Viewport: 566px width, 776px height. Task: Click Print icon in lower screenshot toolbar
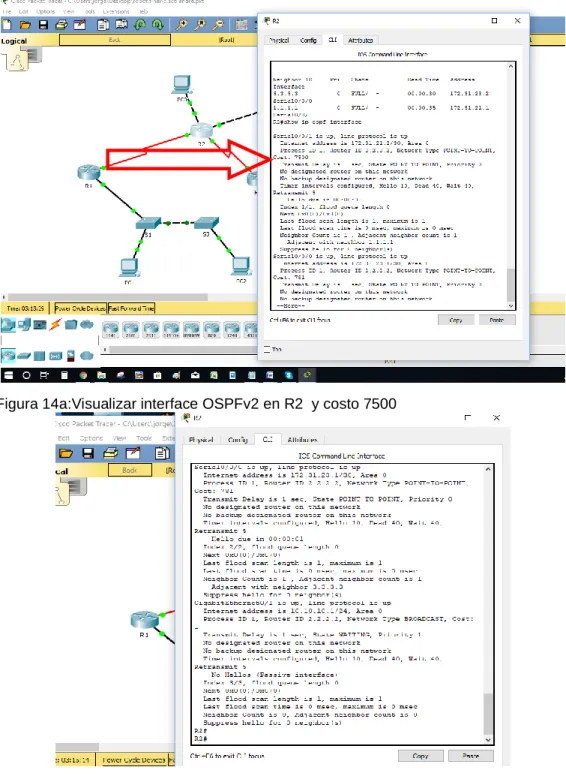[110, 453]
